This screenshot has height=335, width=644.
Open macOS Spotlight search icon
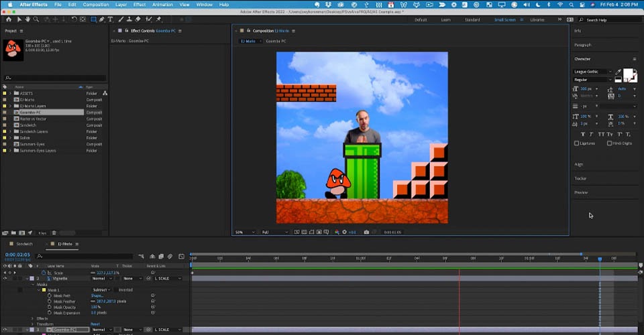(571, 5)
